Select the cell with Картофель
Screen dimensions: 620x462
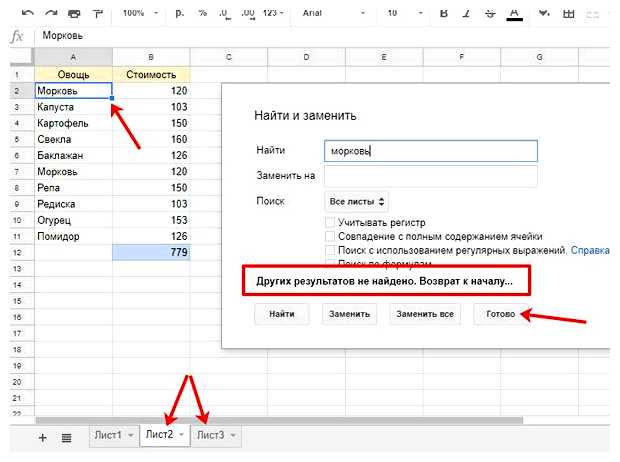[74, 123]
